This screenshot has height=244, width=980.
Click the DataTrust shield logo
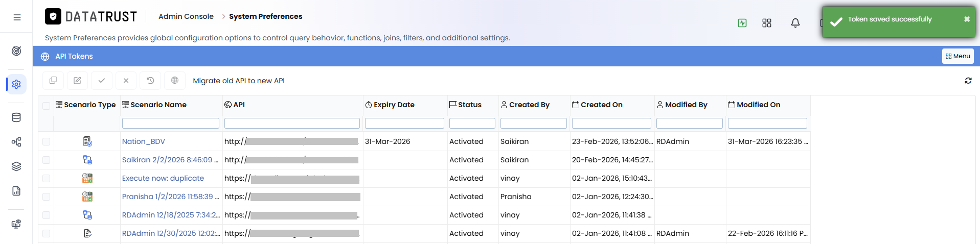53,16
